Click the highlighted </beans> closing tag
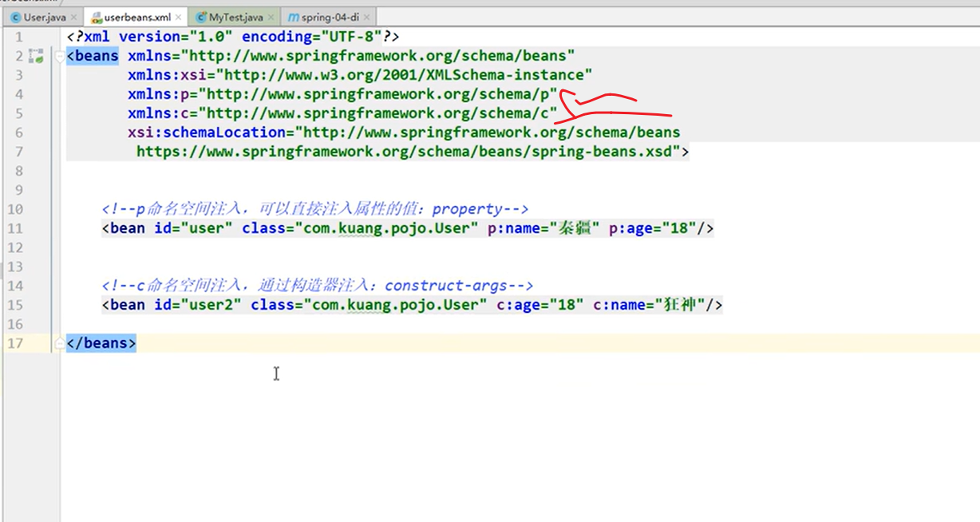This screenshot has width=980, height=522. click(101, 343)
